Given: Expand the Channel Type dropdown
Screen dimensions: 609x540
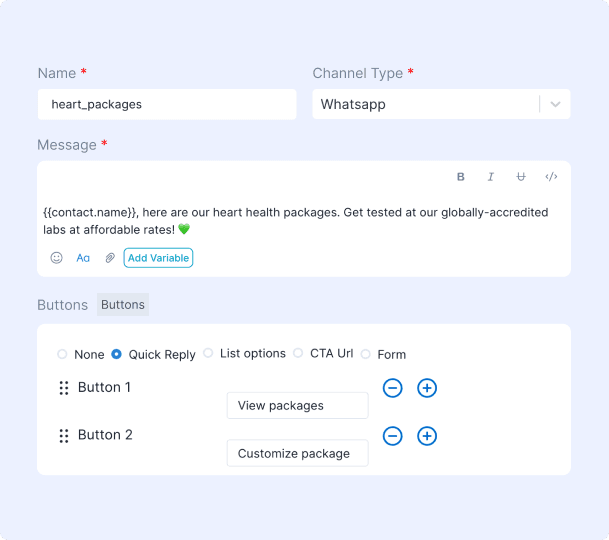Looking at the screenshot, I should [556, 104].
